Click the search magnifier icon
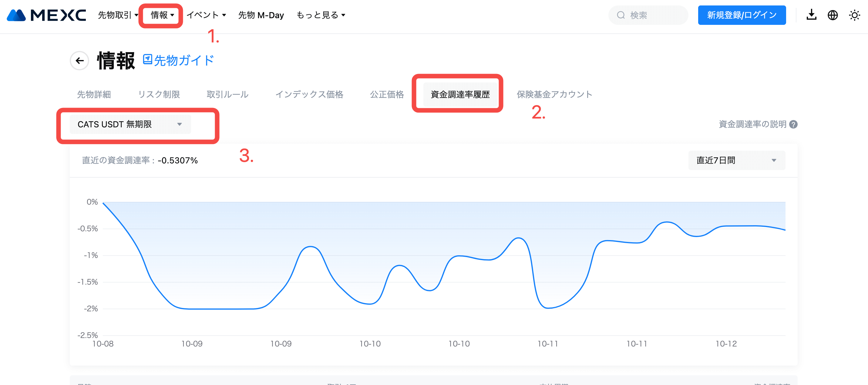Viewport: 868px width, 385px height. coord(621,15)
